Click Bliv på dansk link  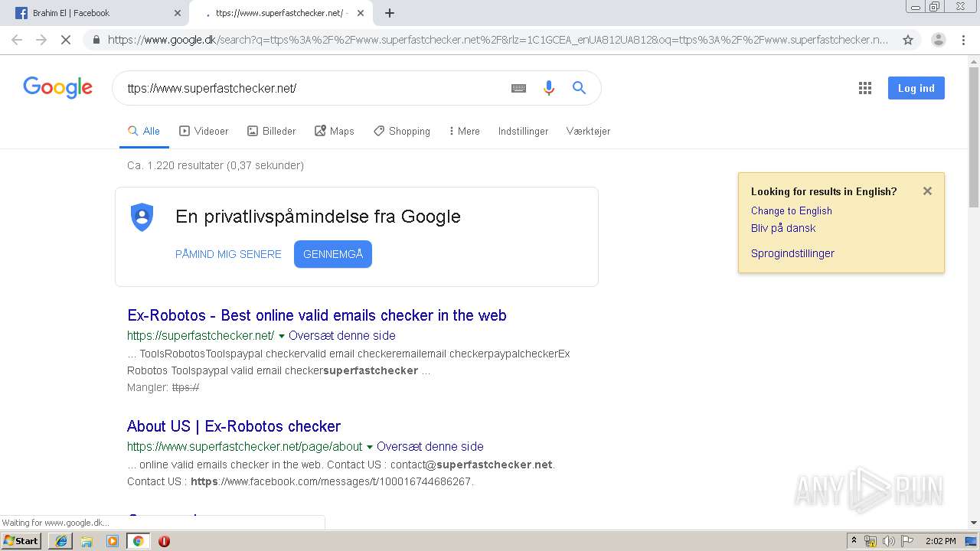click(783, 228)
